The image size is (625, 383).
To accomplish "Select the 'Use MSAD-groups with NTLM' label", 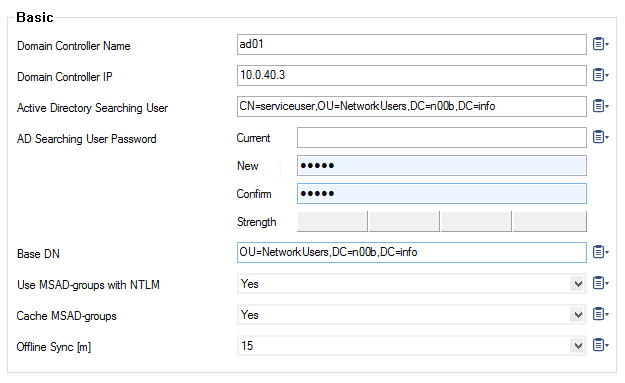I will click(88, 285).
